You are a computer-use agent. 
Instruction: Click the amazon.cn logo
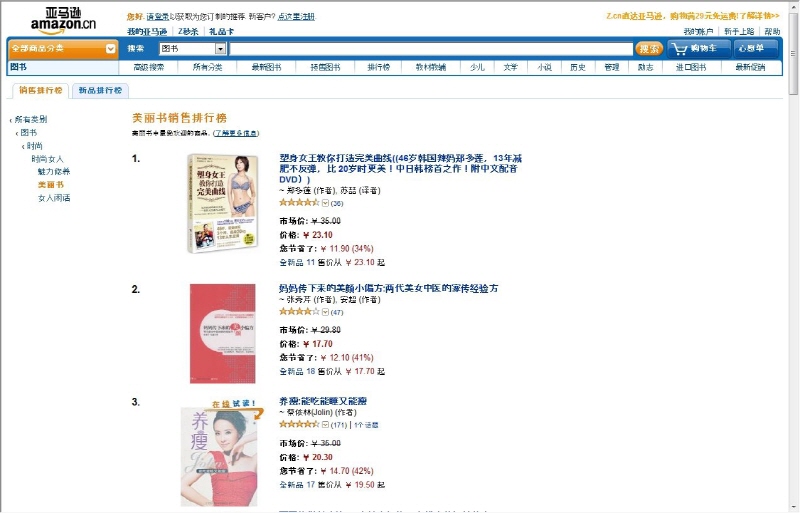click(63, 21)
